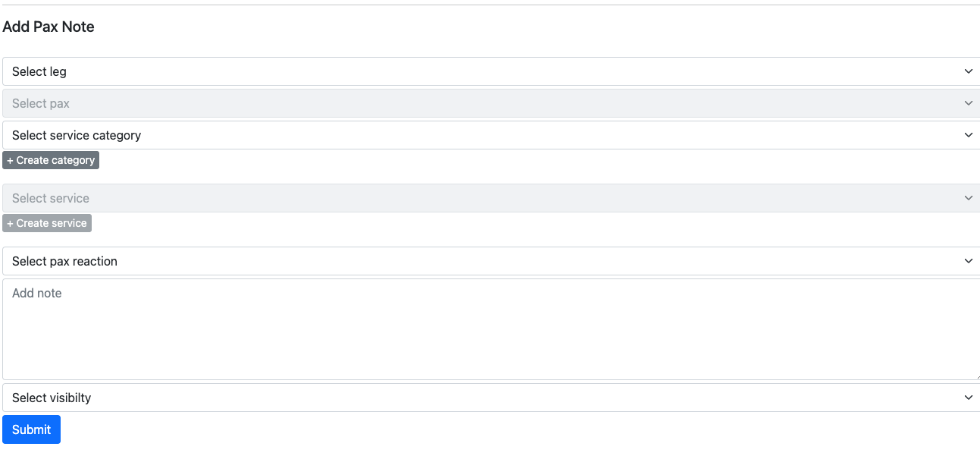
Task: Click the horizontal divider above the heading
Action: click(x=490, y=5)
